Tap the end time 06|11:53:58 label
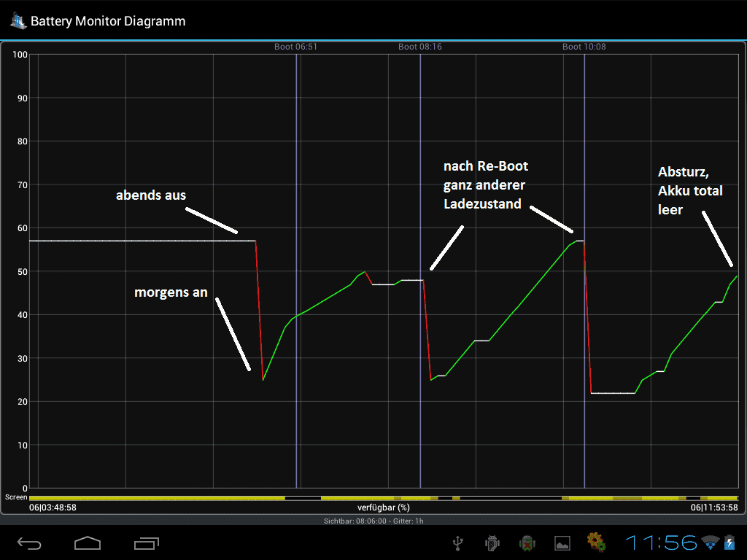The width and height of the screenshot is (747, 560). click(714, 507)
